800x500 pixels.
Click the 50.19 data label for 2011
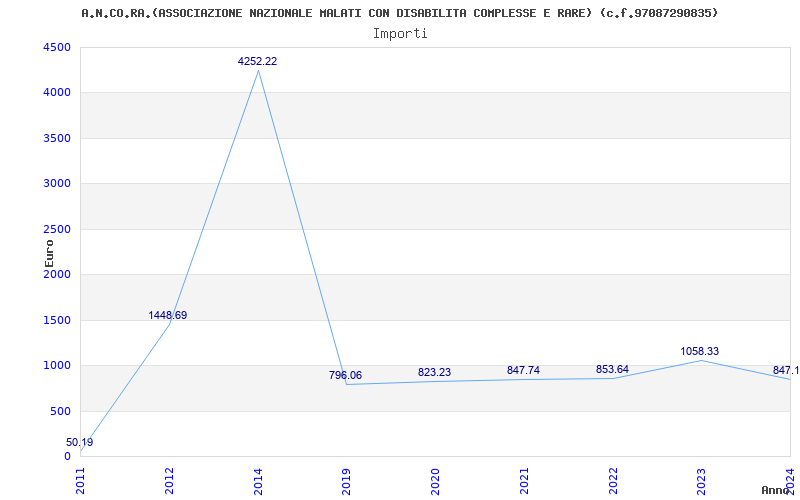[80, 442]
